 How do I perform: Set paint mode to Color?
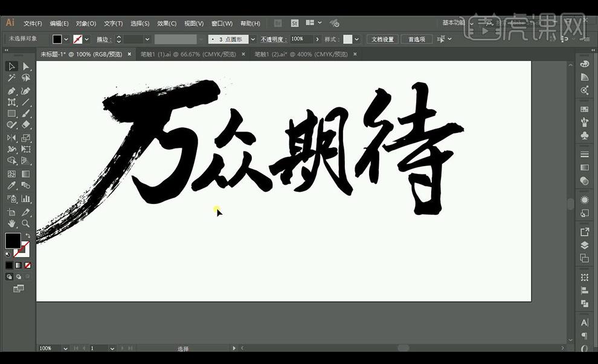[9, 265]
